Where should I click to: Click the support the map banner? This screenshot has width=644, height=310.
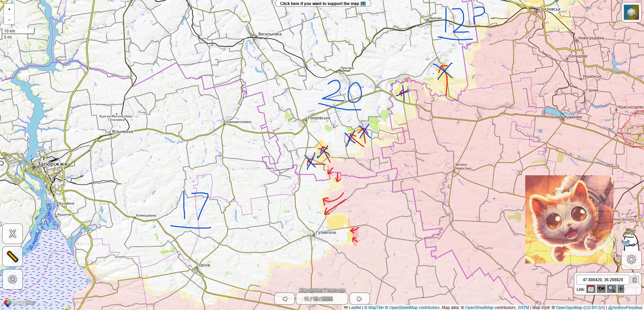(323, 3)
